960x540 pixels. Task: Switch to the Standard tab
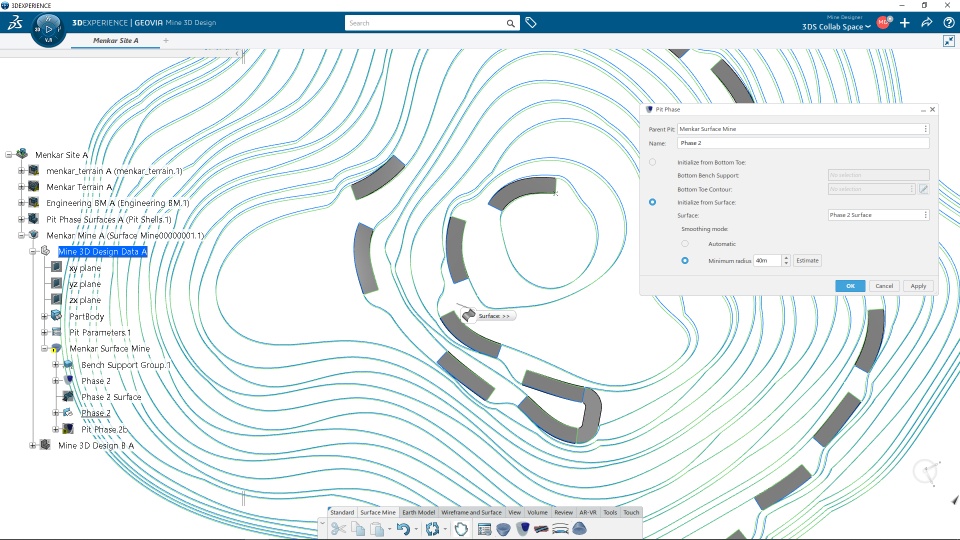point(342,512)
